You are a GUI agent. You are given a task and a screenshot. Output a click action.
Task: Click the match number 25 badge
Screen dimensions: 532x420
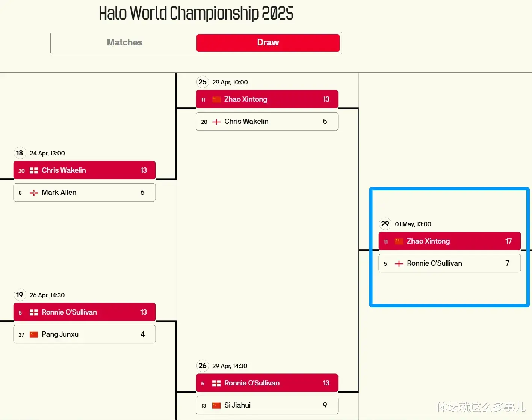coord(203,82)
